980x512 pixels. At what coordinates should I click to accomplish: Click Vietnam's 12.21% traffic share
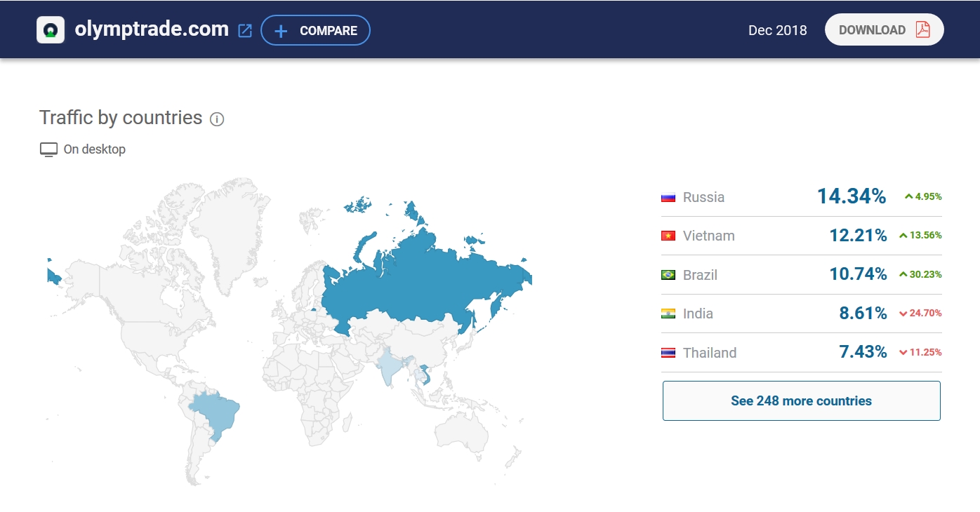click(858, 236)
